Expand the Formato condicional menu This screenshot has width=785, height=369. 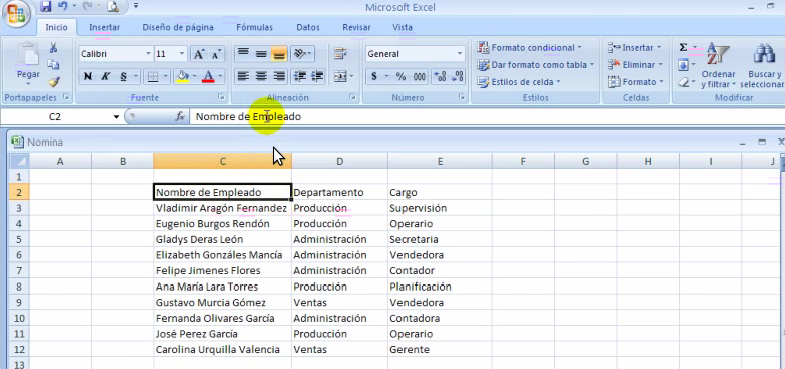point(530,48)
